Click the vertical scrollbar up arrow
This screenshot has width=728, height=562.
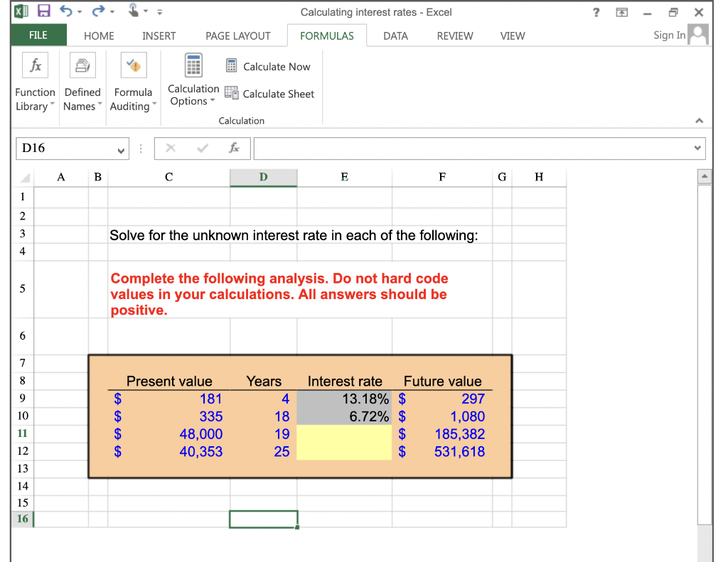pos(704,177)
